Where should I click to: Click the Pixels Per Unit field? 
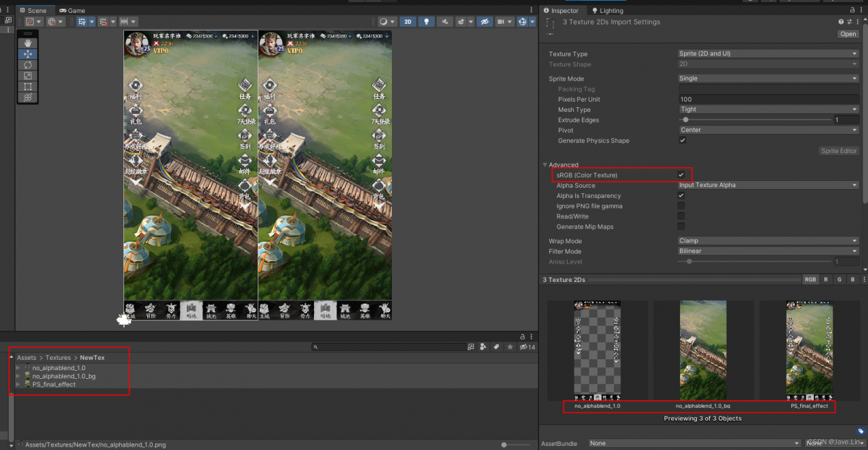pyautogui.click(x=769, y=99)
